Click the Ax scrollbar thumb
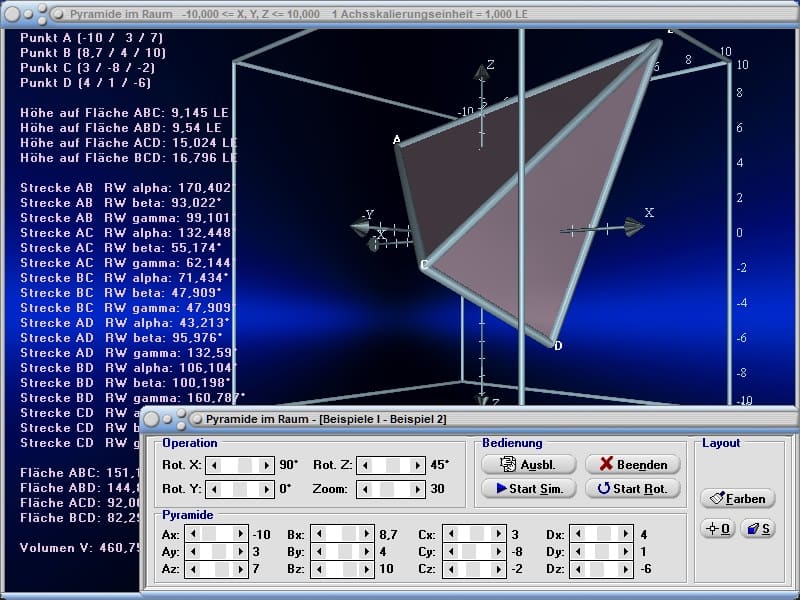800x600 pixels. pos(209,534)
